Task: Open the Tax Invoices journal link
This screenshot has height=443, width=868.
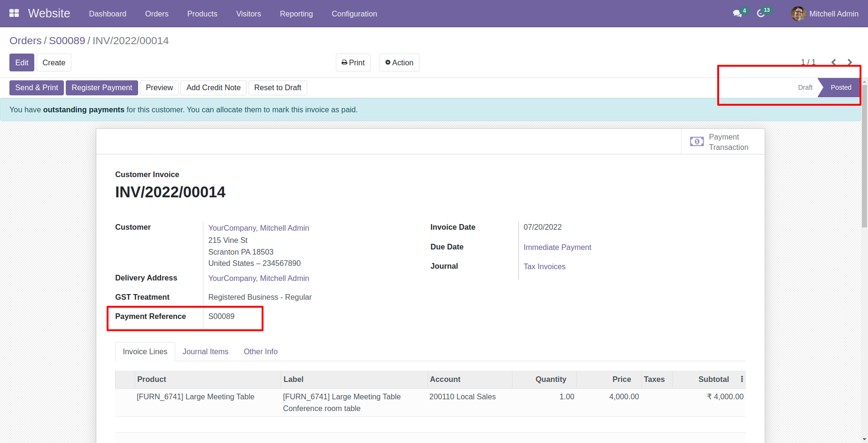Action: [544, 266]
